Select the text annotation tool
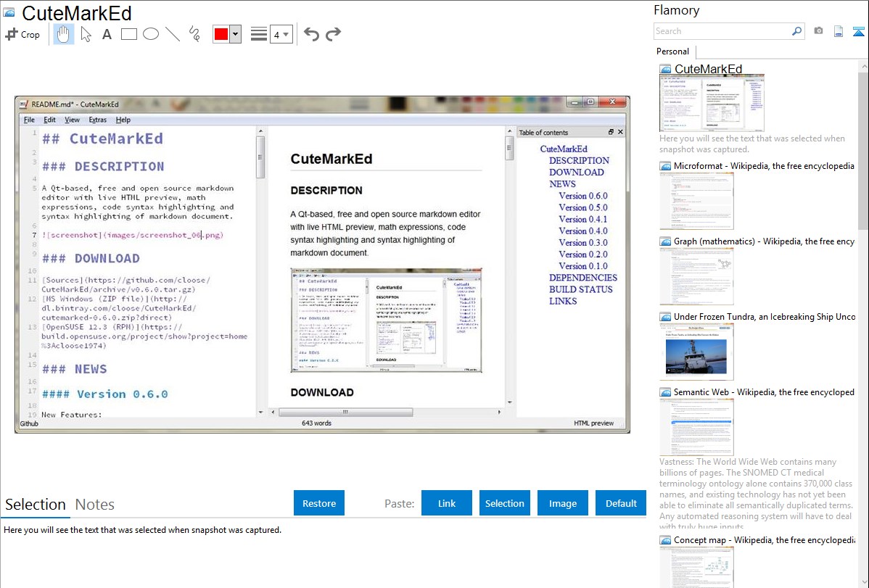The width and height of the screenshot is (869, 588). pyautogui.click(x=107, y=34)
